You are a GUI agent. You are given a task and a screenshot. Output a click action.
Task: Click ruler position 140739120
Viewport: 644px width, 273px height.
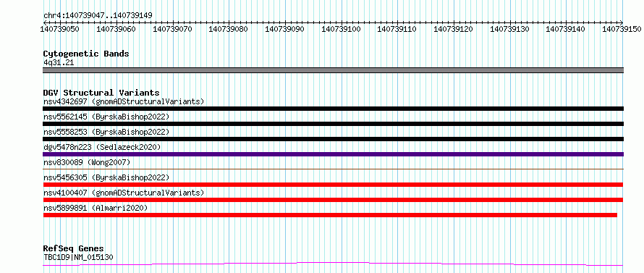(454, 29)
